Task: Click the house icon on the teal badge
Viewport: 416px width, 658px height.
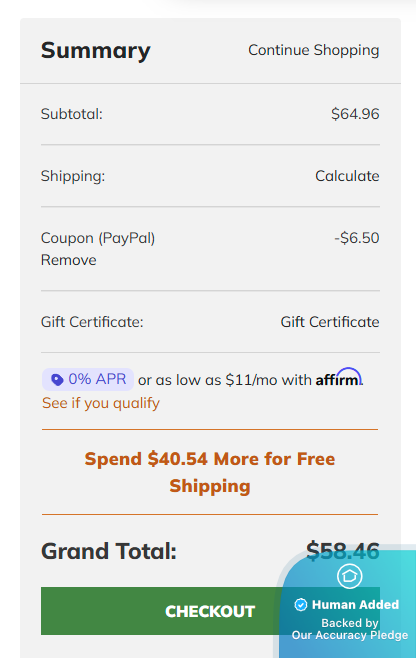Action: pos(349,576)
